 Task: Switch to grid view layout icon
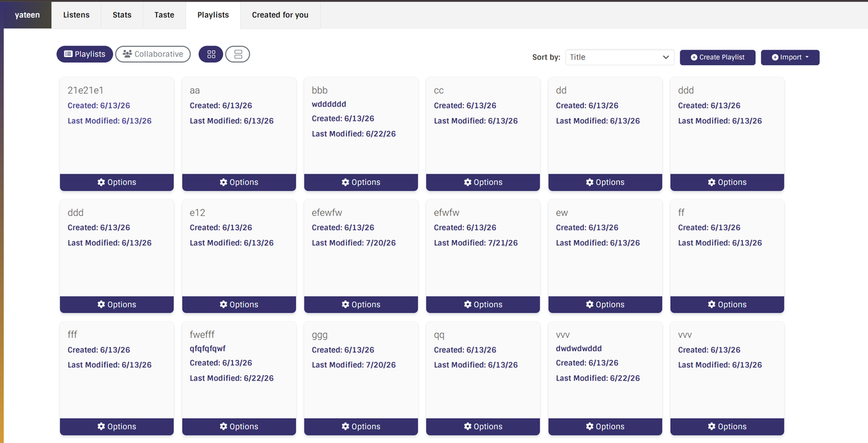click(x=211, y=54)
